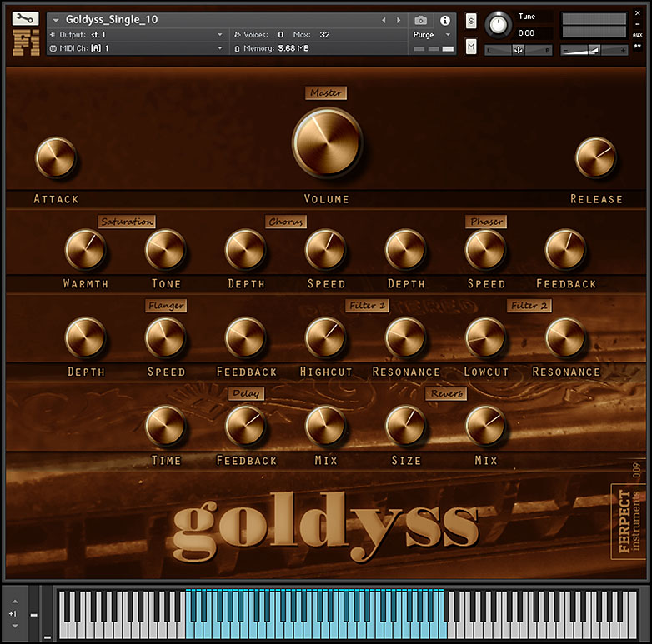Click the Filter 1 Resonance knob

(405, 337)
